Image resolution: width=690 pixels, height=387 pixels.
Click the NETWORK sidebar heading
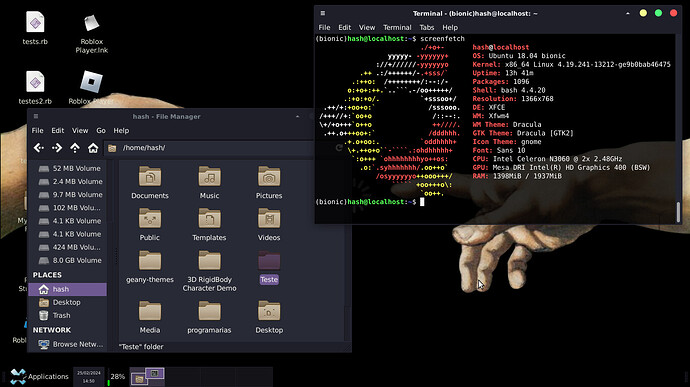51,330
